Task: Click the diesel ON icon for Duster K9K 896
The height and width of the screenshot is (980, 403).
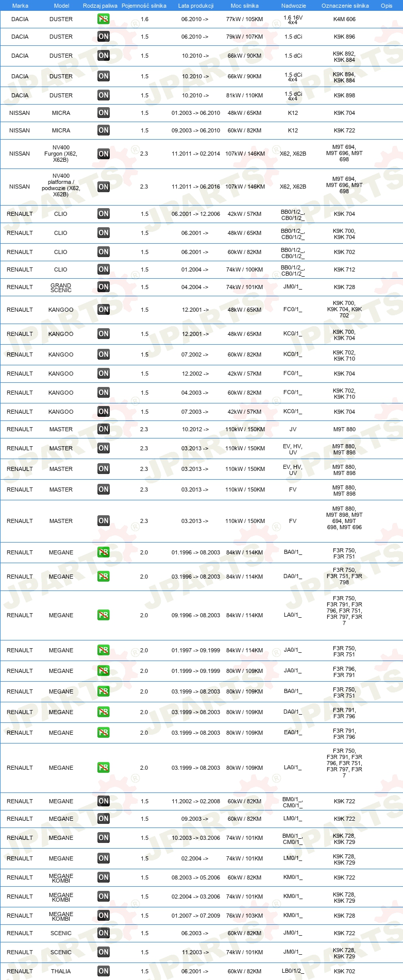Action: coord(104,37)
